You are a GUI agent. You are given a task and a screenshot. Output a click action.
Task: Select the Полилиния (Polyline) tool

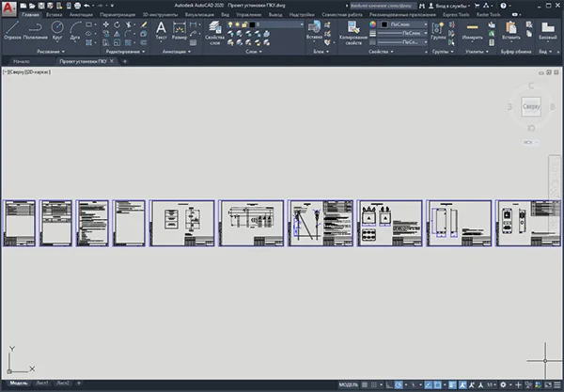click(x=36, y=29)
